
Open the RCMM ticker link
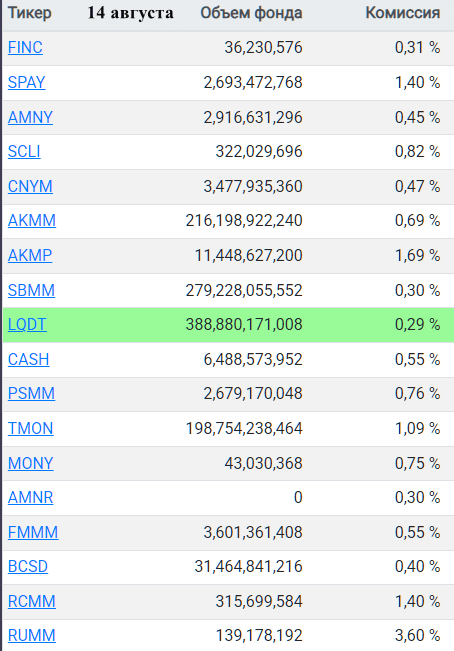(x=32, y=601)
